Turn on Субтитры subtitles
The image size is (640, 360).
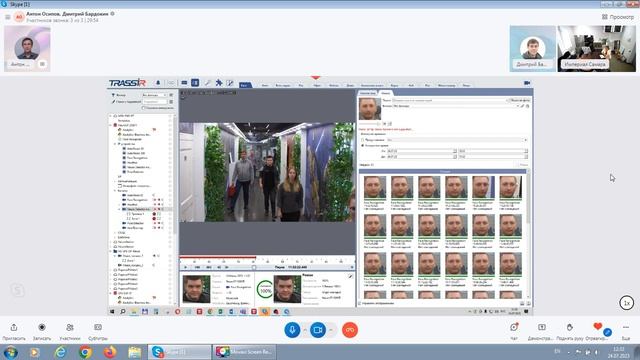click(98, 331)
